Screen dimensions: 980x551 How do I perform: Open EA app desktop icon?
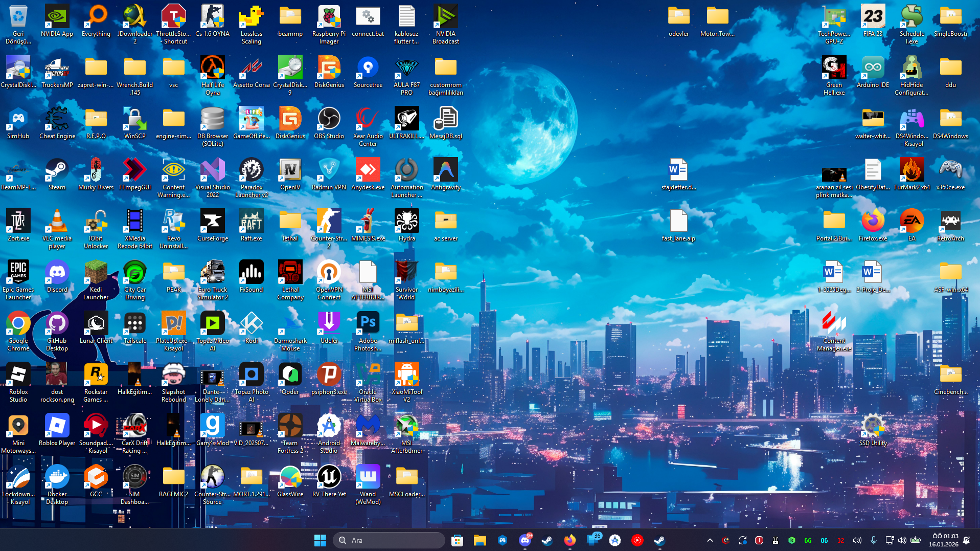(x=911, y=226)
